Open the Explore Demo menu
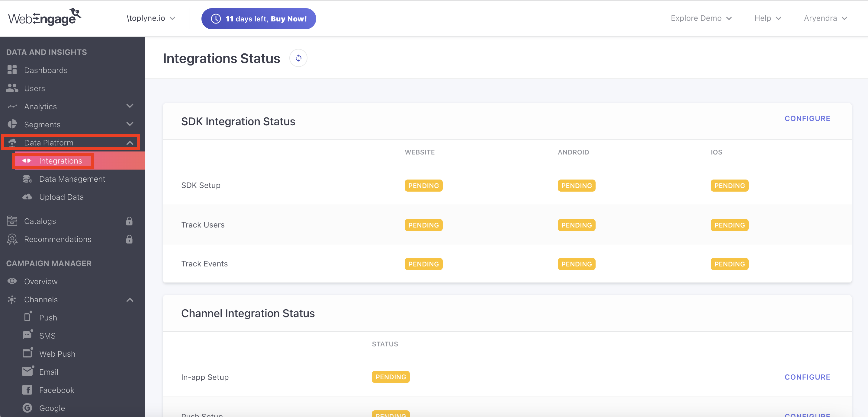This screenshot has width=868, height=417. pos(701,18)
